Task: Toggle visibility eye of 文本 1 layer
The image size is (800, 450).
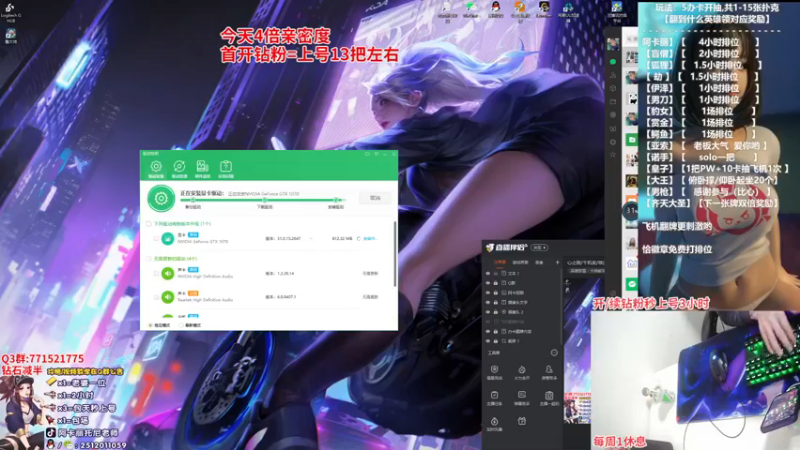Action: (488, 273)
